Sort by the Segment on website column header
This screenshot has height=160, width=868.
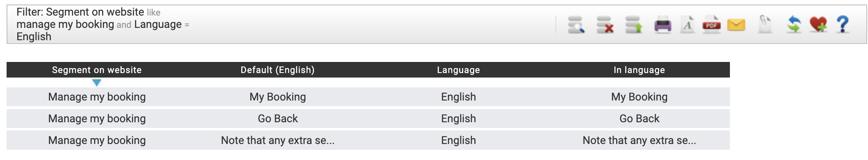point(97,70)
